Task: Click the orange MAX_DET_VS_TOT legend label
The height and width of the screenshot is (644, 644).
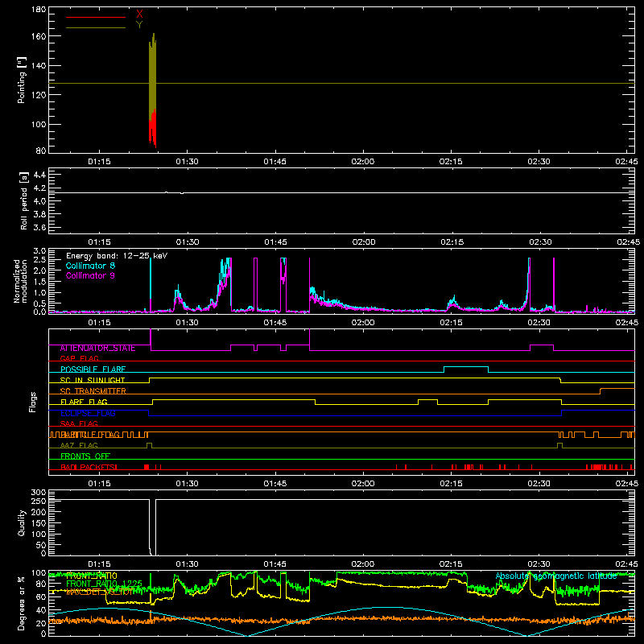Action: point(100,592)
